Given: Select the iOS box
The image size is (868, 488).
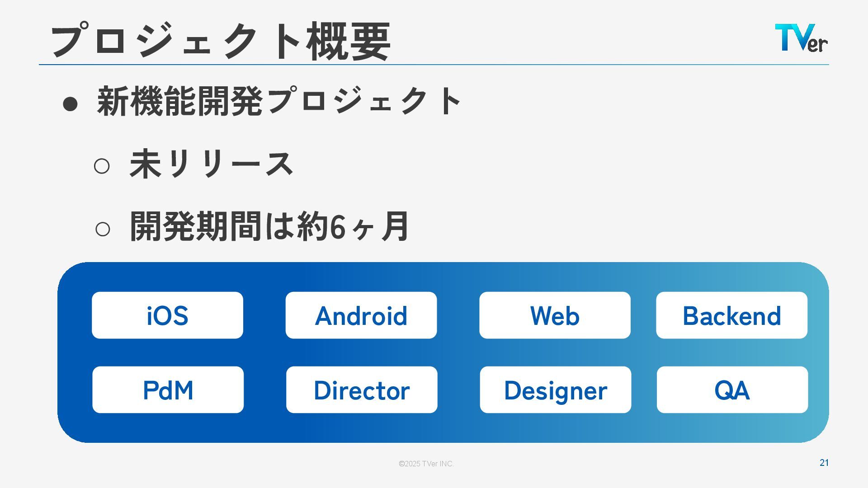Looking at the screenshot, I should tap(167, 315).
